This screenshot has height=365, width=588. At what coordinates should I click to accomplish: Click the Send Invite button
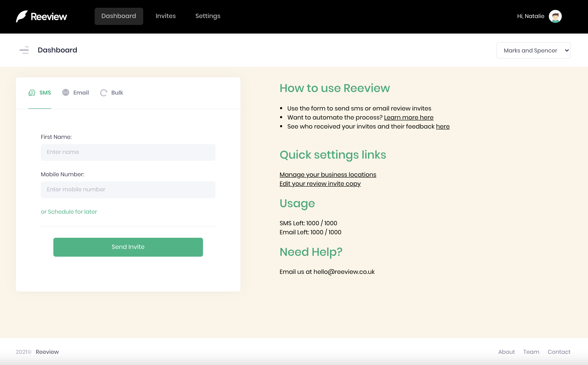coord(128,247)
